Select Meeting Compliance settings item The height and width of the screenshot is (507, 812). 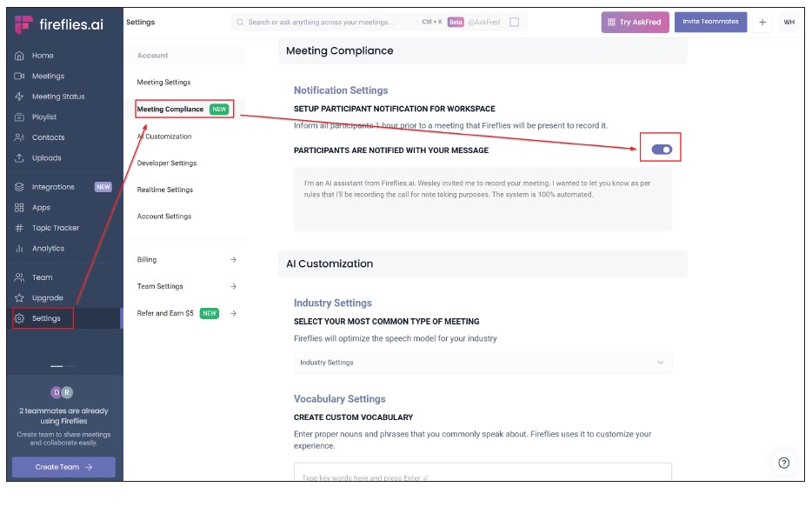[x=170, y=110]
